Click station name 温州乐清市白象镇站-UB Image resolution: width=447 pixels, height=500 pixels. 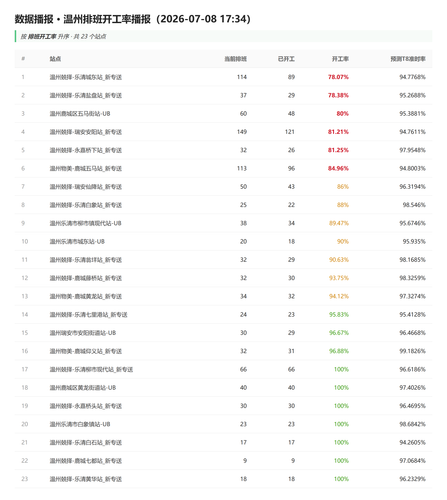[x=80, y=424]
